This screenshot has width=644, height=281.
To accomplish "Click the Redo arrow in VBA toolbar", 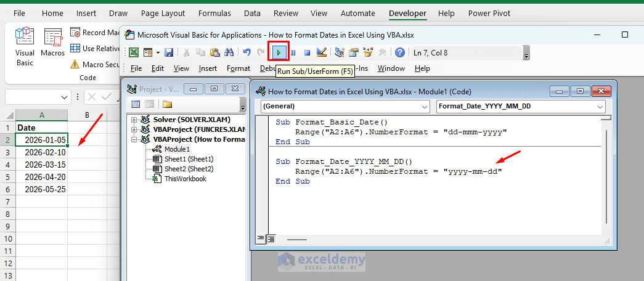I will pyautogui.click(x=261, y=52).
